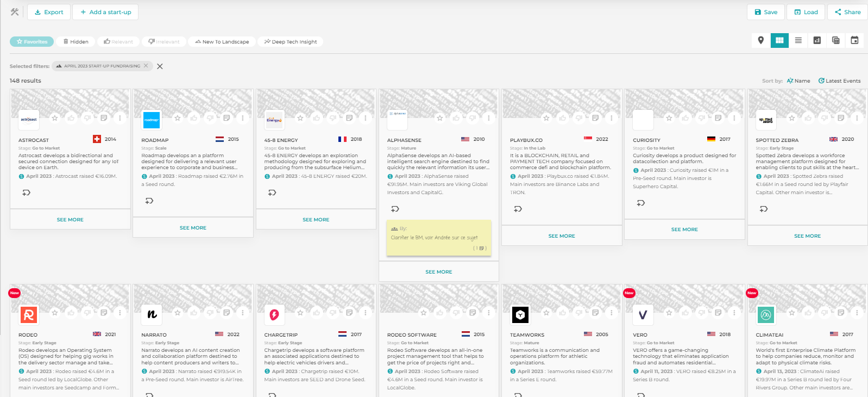The width and height of the screenshot is (868, 397).
Task: Click the Export button
Action: point(49,12)
